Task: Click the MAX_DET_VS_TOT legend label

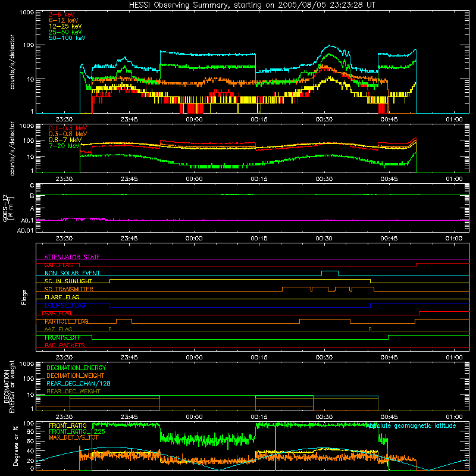Action: [73, 437]
